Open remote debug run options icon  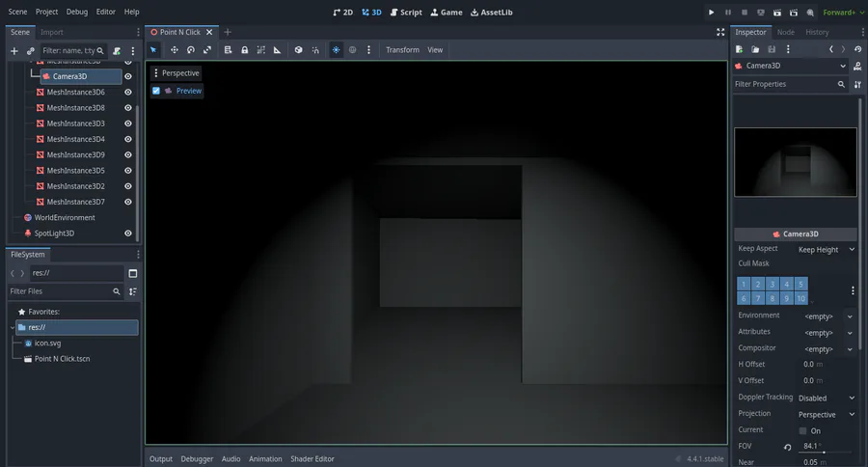tap(761, 13)
